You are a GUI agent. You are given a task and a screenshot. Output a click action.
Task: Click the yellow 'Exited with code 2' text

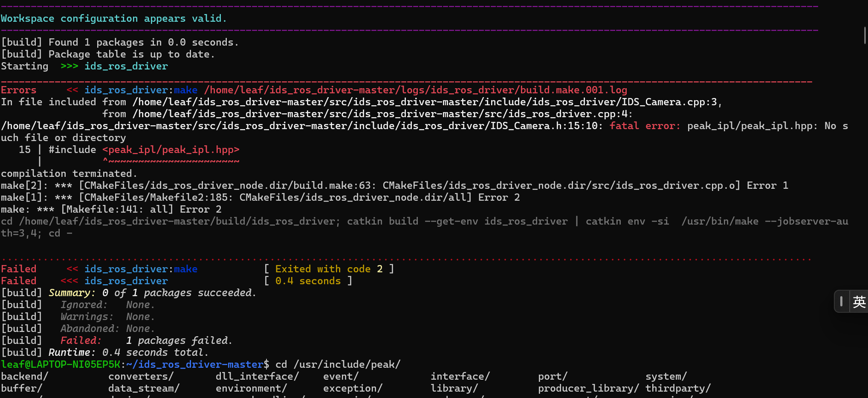[329, 269]
